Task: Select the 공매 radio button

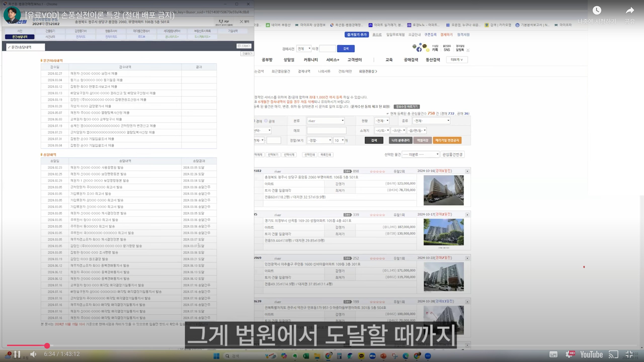Action: [266, 121]
